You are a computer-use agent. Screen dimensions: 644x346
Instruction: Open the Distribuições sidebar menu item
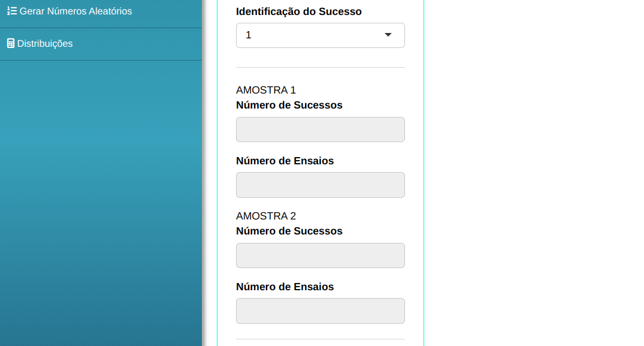45,44
